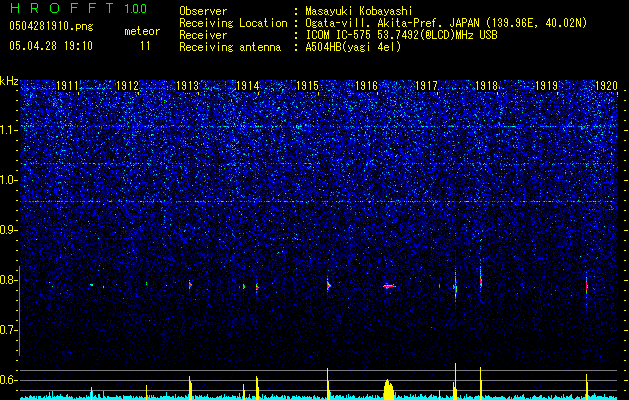Click the version number 1.0.0
The width and height of the screenshot is (629, 400).
point(136,8)
